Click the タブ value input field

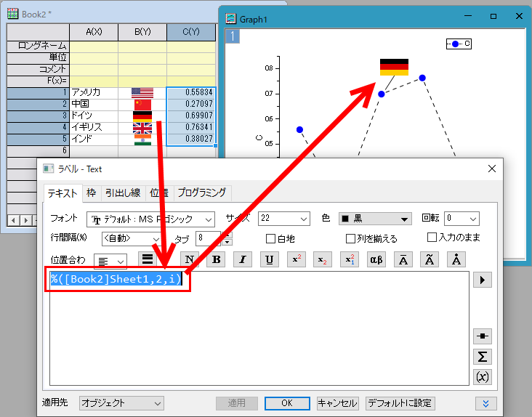pos(209,239)
